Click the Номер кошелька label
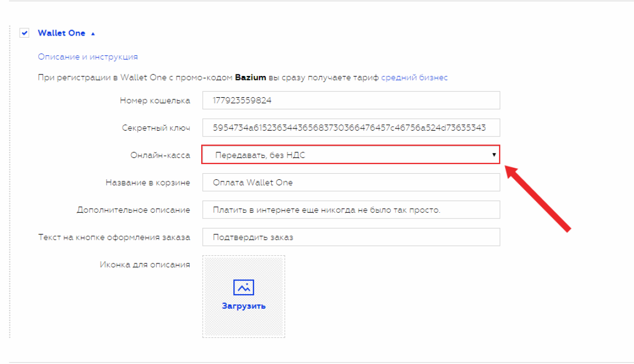 click(x=155, y=101)
